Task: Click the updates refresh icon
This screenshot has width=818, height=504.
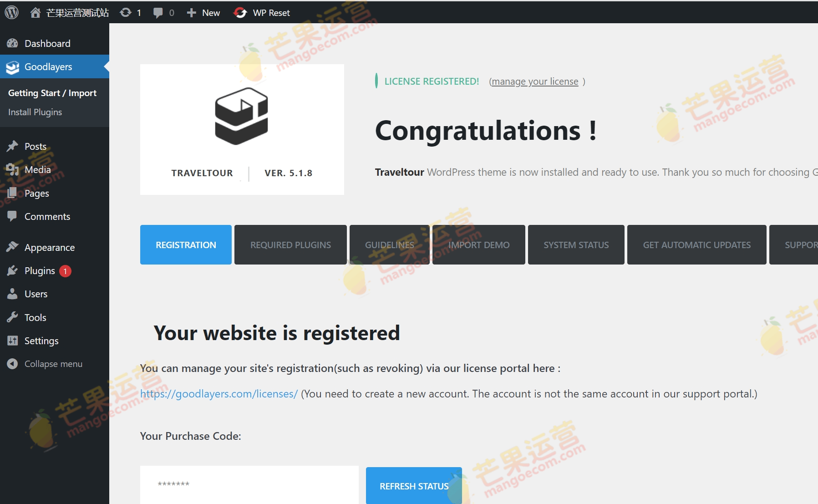Action: point(126,13)
